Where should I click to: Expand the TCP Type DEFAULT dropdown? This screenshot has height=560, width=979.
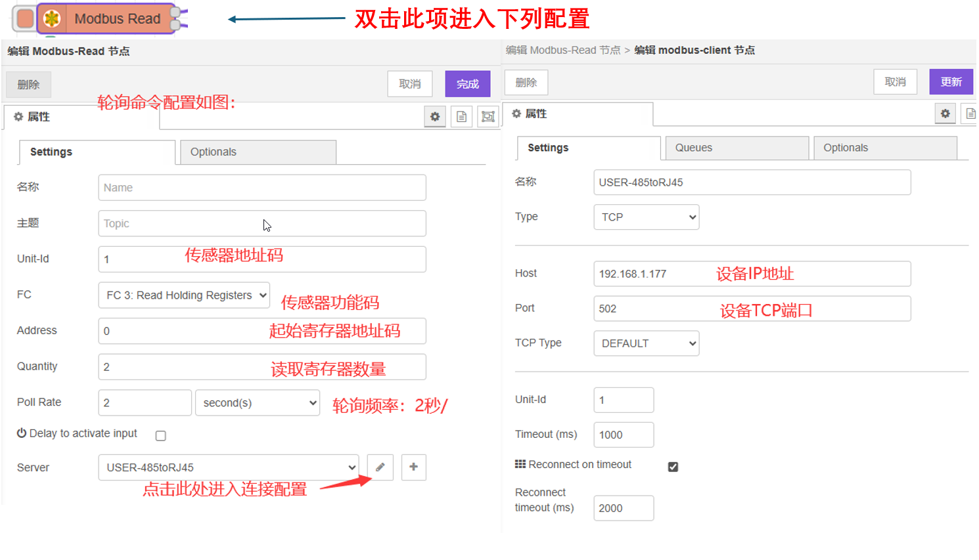646,343
